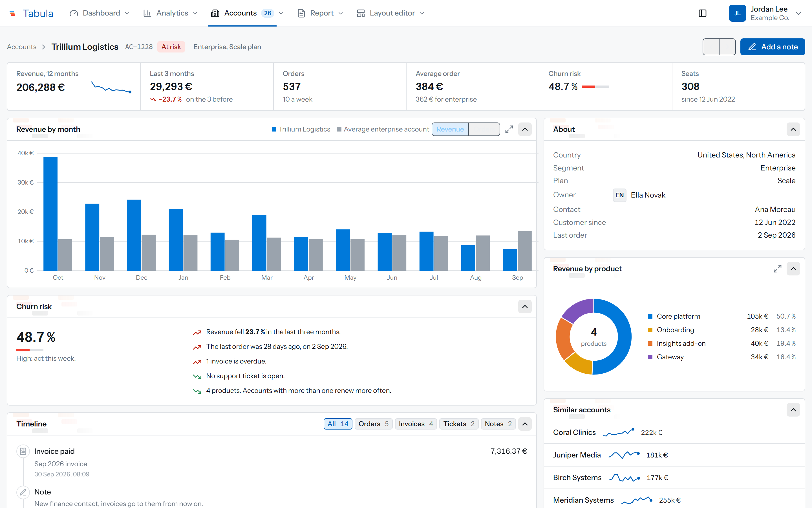Collapse the Churn risk panel
812x508 pixels.
tap(525, 306)
